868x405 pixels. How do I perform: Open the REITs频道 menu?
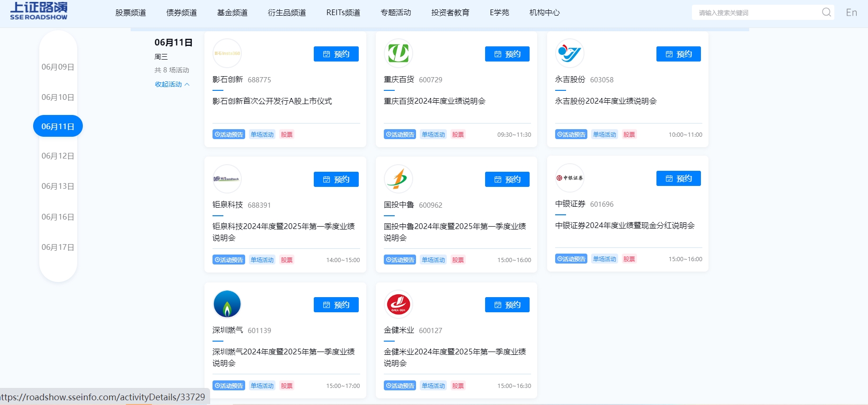(x=343, y=13)
